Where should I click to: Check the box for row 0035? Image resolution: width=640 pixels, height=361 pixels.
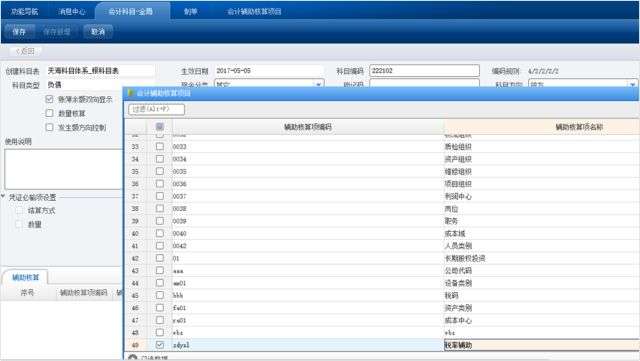coord(160,171)
